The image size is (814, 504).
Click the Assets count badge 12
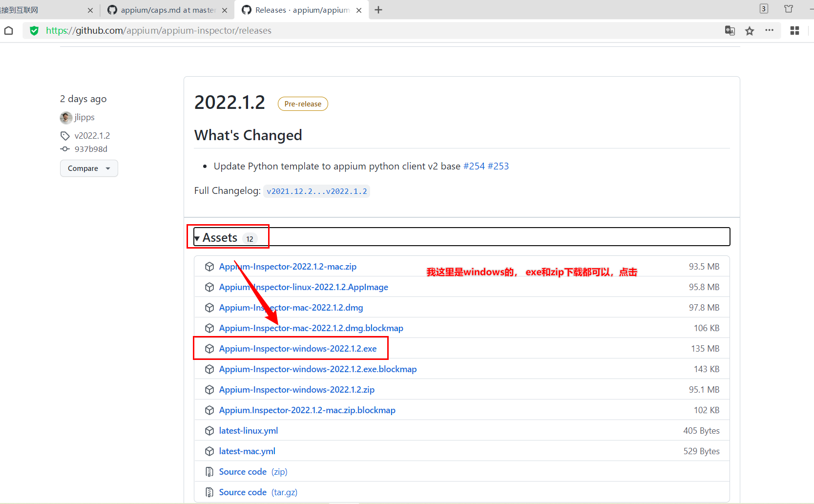(250, 239)
